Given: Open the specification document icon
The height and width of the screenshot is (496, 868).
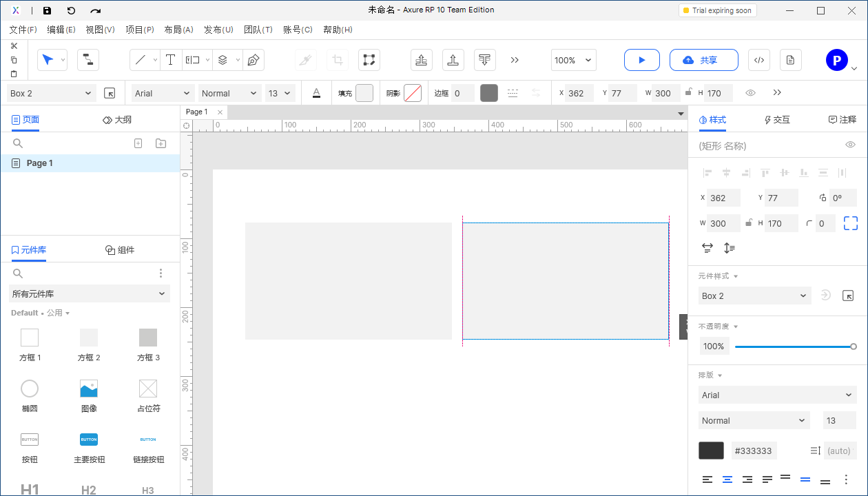Looking at the screenshot, I should 791,60.
